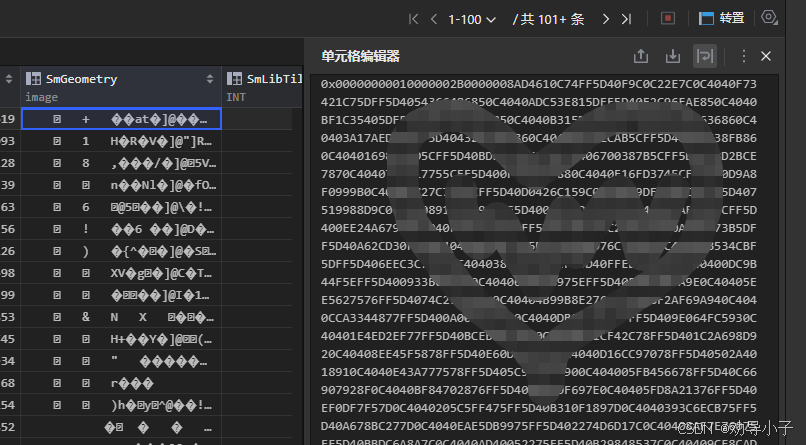Click the upload icon in cell editor
Screen dimensions: 806x445
point(640,56)
